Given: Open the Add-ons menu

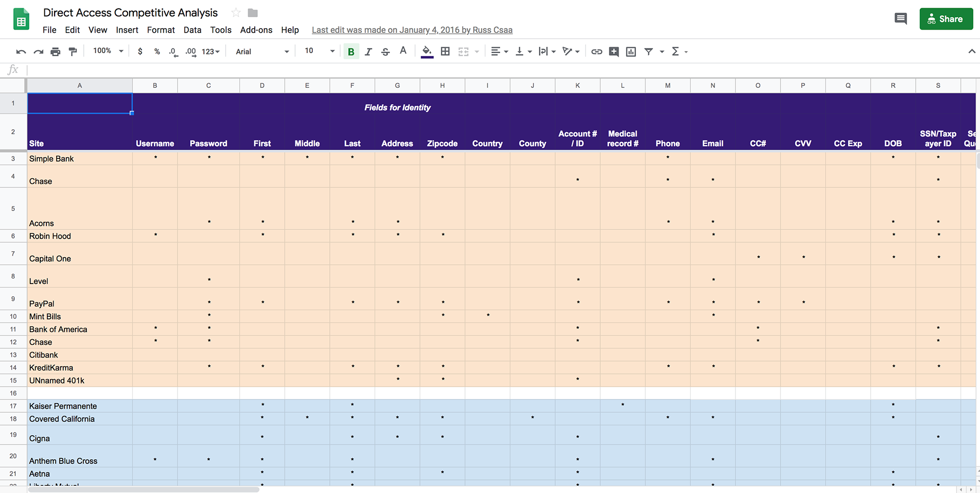Looking at the screenshot, I should (256, 30).
